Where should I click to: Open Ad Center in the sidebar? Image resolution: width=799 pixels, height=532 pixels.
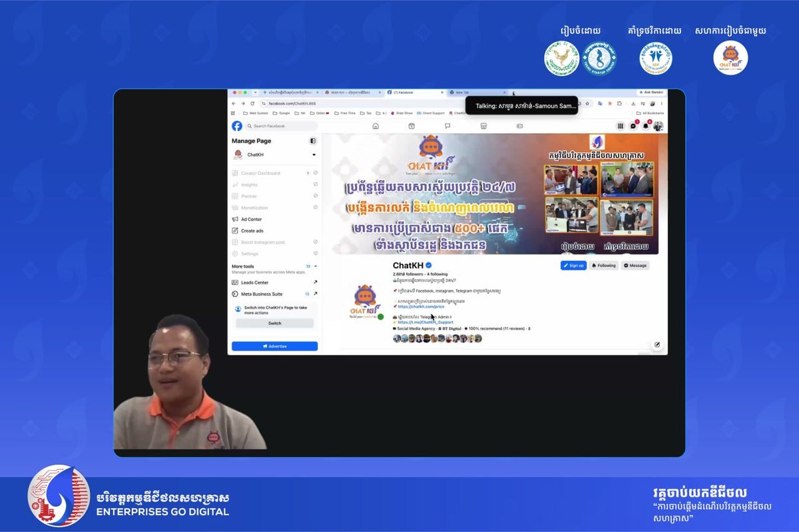[274, 219]
